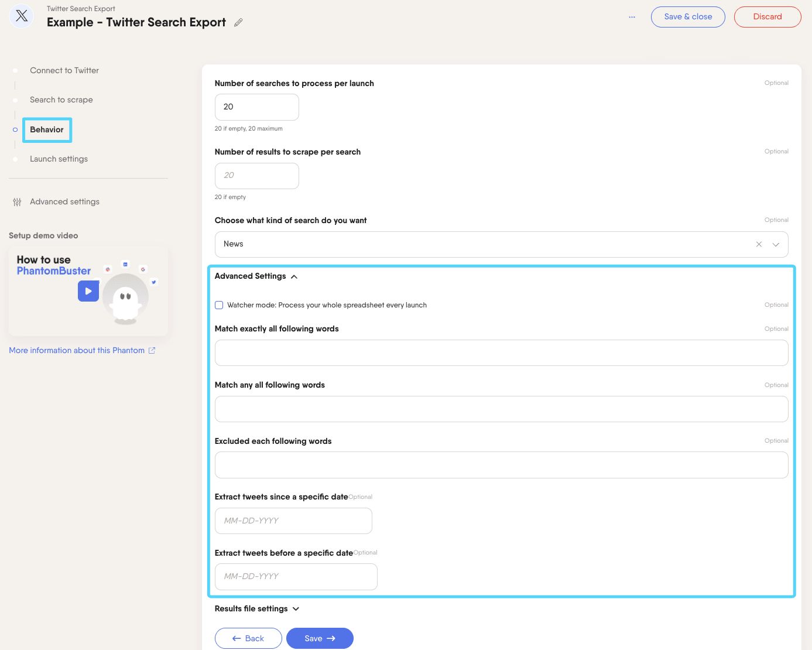Collapse the Advanced Settings section
The width and height of the screenshot is (812, 650).
point(256,276)
